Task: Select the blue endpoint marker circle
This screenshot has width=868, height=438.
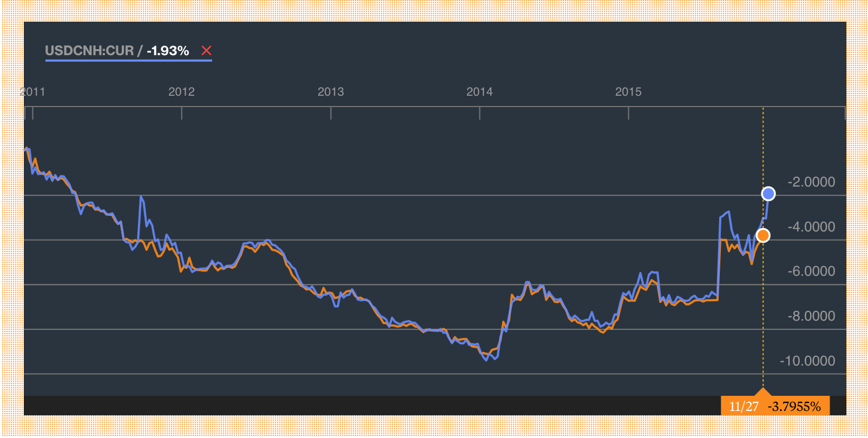Action: pos(768,194)
